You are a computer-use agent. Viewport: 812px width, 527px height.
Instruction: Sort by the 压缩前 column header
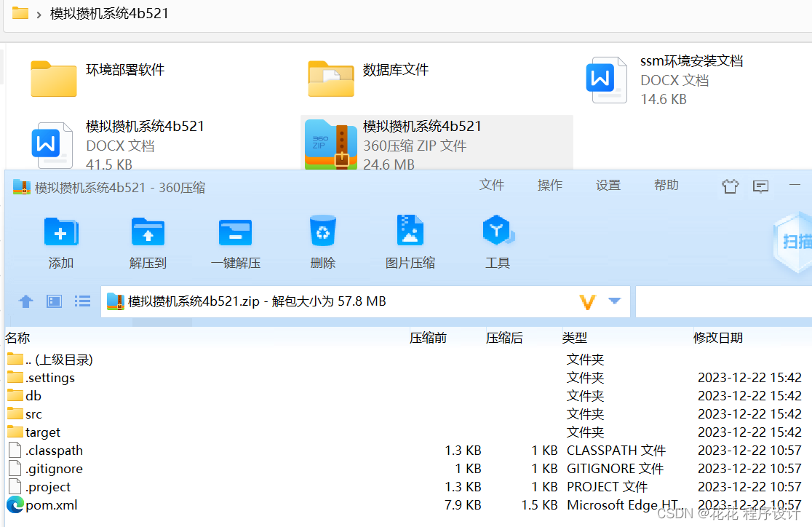(x=428, y=338)
